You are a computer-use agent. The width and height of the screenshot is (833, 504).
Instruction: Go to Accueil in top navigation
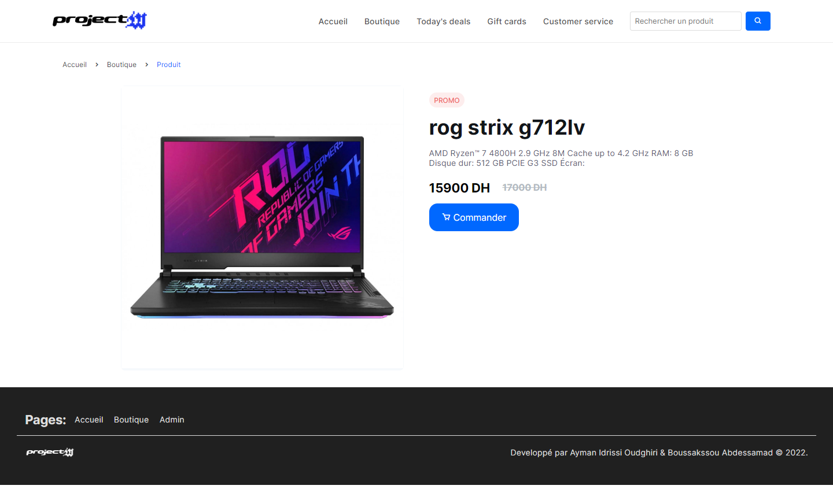point(333,21)
